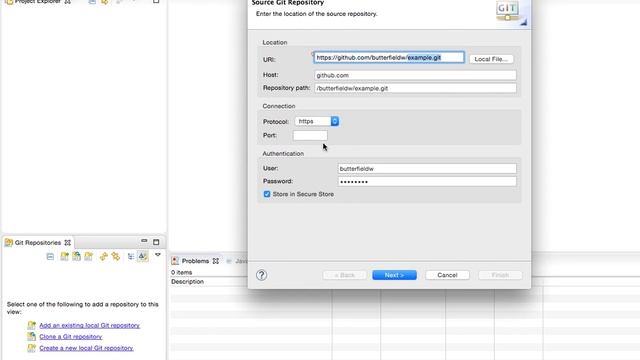
Task: Click the Description column header in Problems
Action: coord(187,282)
